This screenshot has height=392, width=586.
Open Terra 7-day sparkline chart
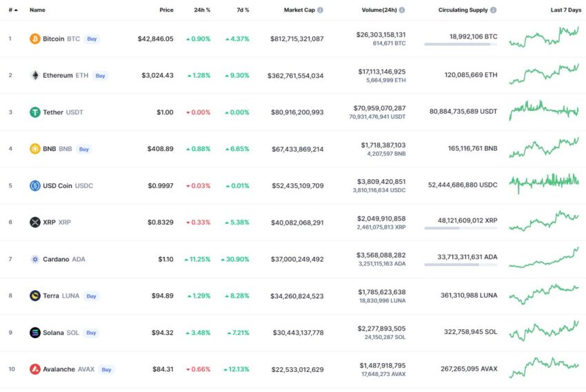click(x=544, y=294)
